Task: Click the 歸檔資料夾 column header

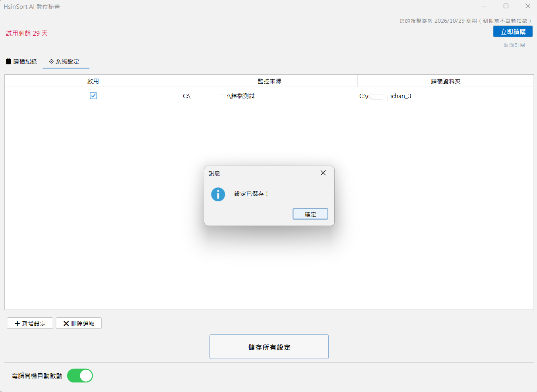Action: 446,81
